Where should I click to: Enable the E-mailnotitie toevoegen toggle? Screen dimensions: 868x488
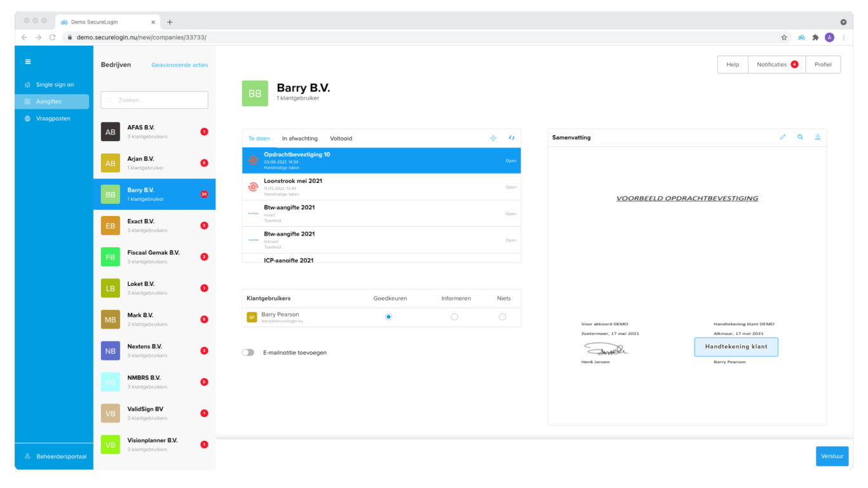tap(248, 353)
